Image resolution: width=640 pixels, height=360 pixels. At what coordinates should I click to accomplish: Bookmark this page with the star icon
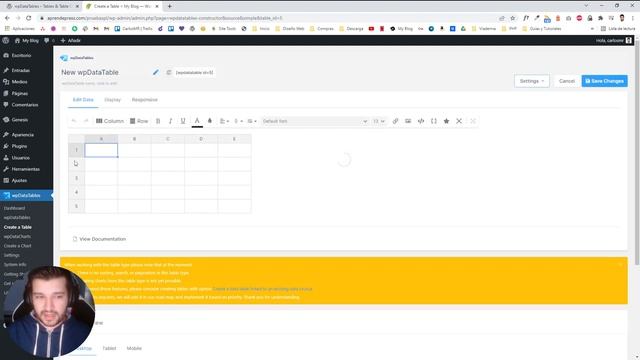pos(513,18)
